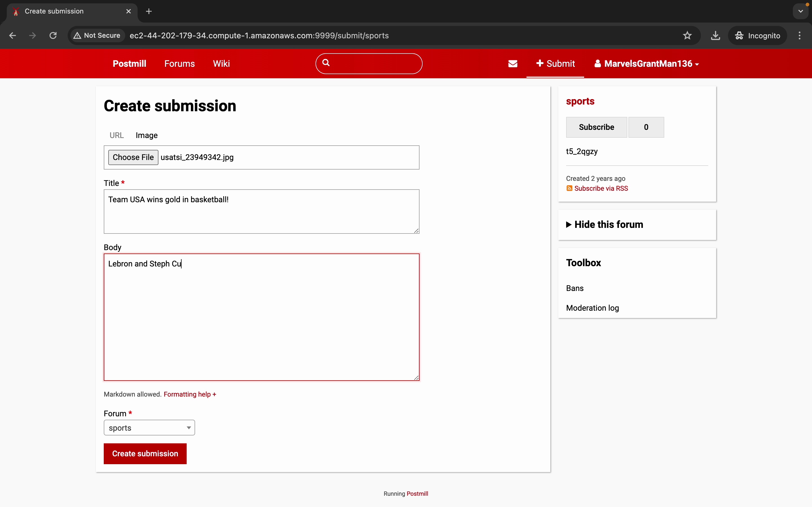Reload the page

pos(53,35)
